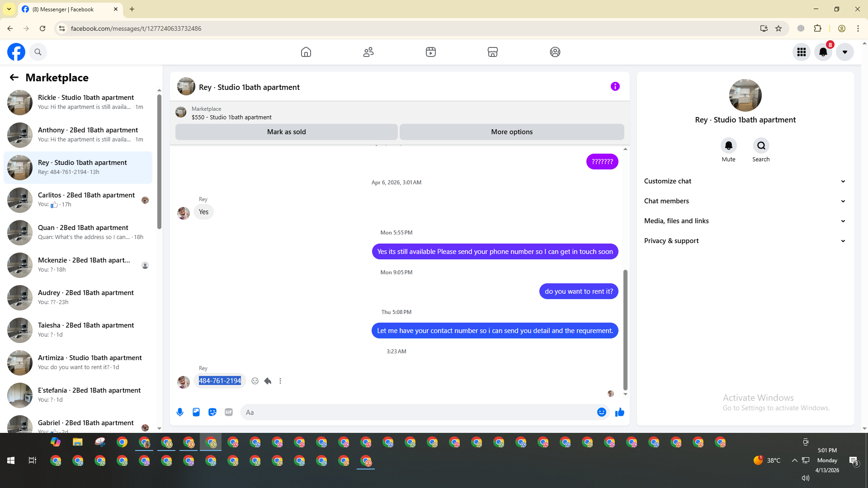Click the chat messages scrollbar
868x488 pixels.
click(x=625, y=330)
